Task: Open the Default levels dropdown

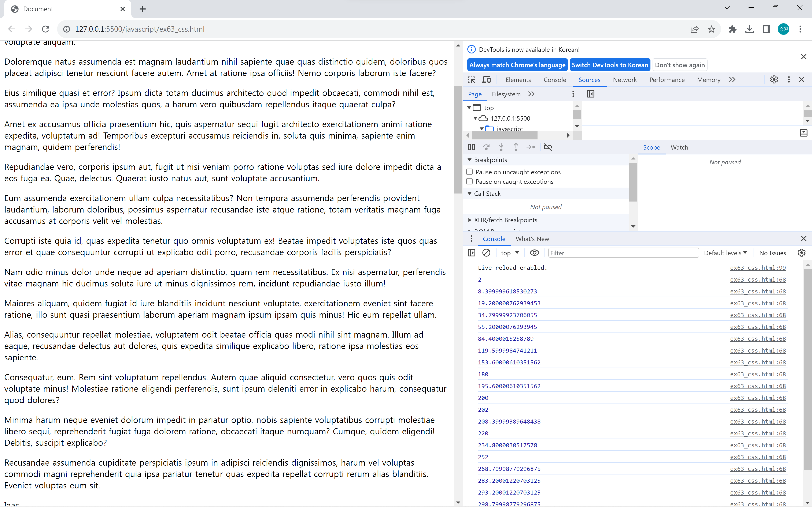Action: pos(725,253)
